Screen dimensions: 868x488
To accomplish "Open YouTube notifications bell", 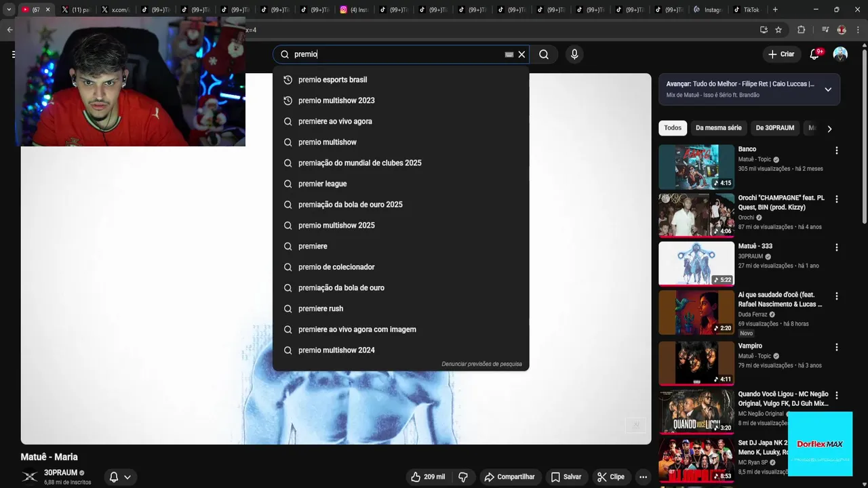I will click(814, 54).
